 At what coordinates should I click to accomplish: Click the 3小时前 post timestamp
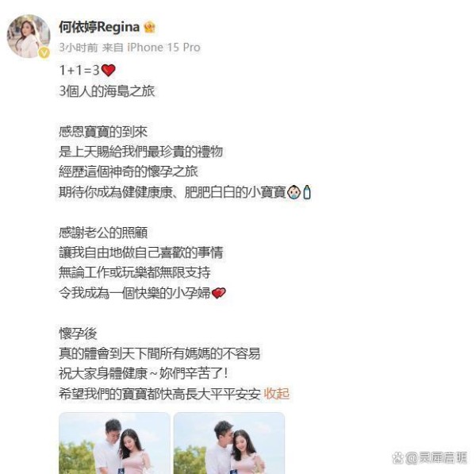coord(79,48)
